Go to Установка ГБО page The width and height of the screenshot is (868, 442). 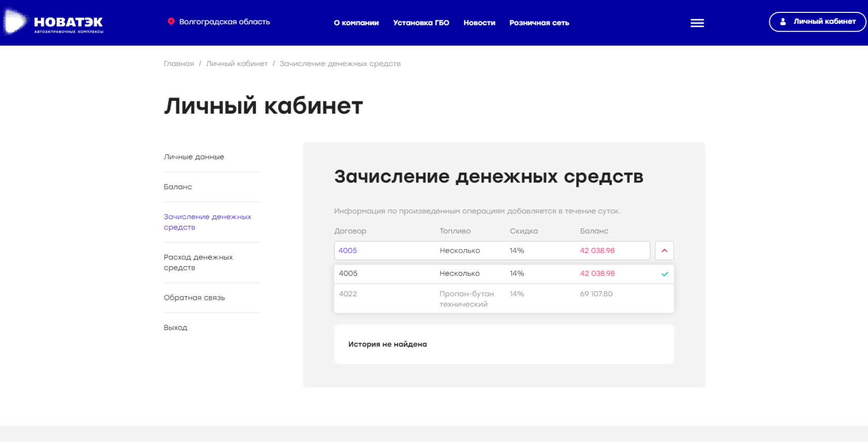tap(421, 23)
